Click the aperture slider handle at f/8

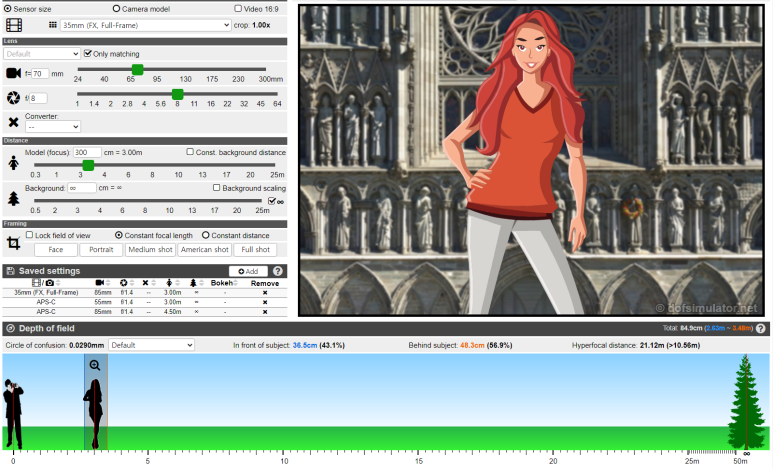pos(177,94)
